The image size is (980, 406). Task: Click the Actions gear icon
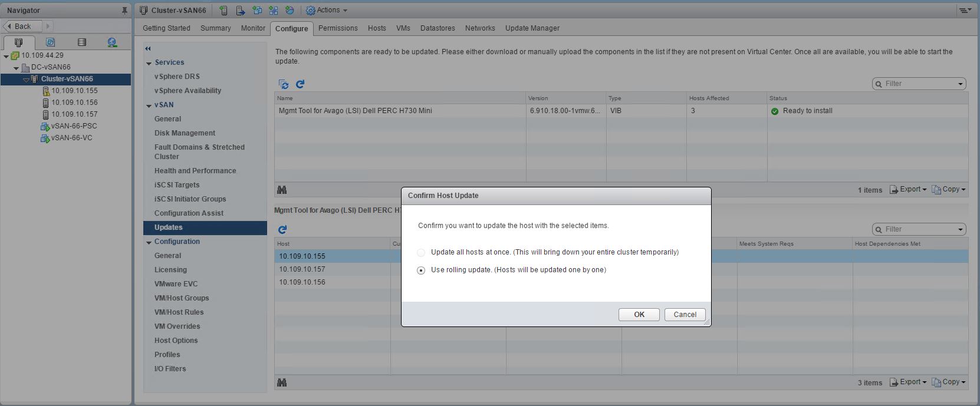[311, 11]
